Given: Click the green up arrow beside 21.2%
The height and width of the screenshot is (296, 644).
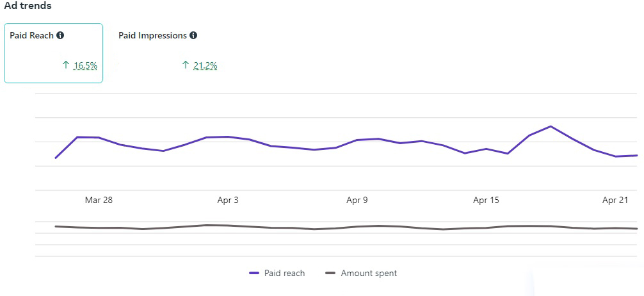Looking at the screenshot, I should coord(185,65).
